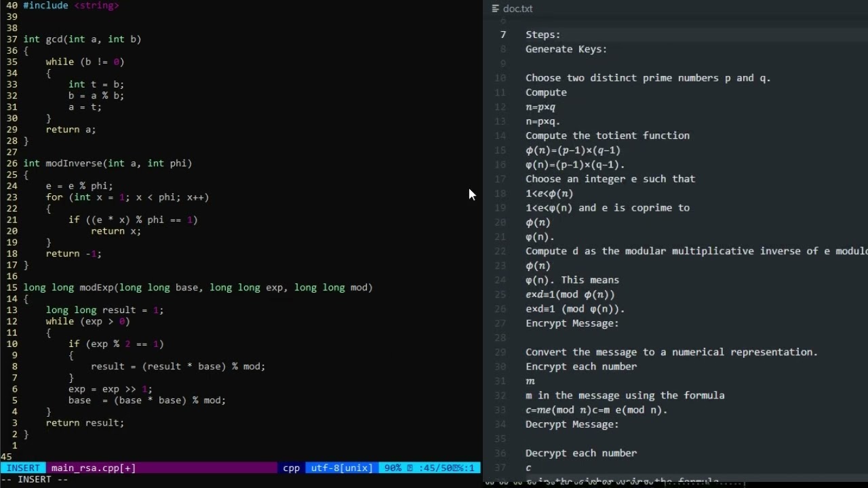Click 'return a;' line
868x488 pixels.
coord(71,129)
